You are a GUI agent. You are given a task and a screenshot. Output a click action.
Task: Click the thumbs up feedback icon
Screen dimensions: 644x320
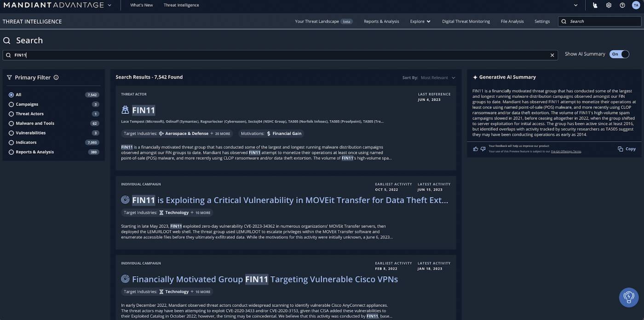(475, 149)
